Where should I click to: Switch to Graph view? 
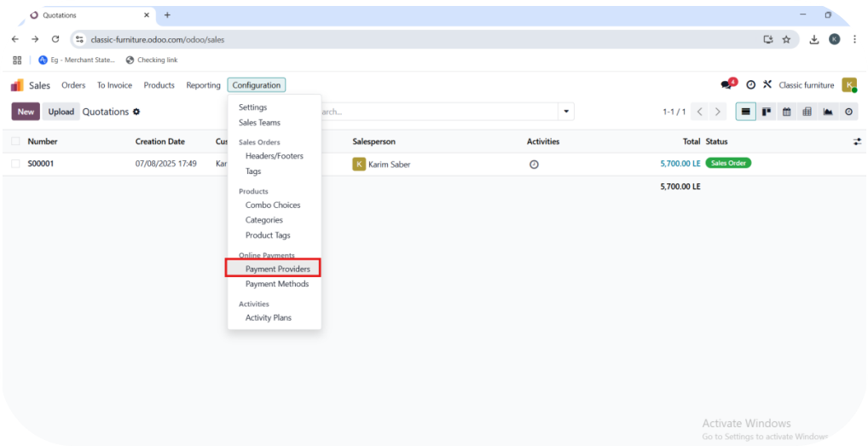pos(827,112)
